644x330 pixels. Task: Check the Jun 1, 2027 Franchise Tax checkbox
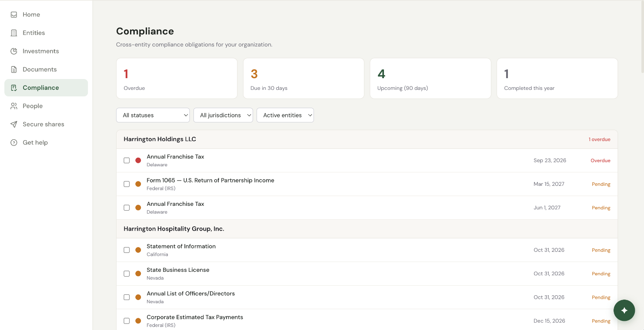[127, 208]
